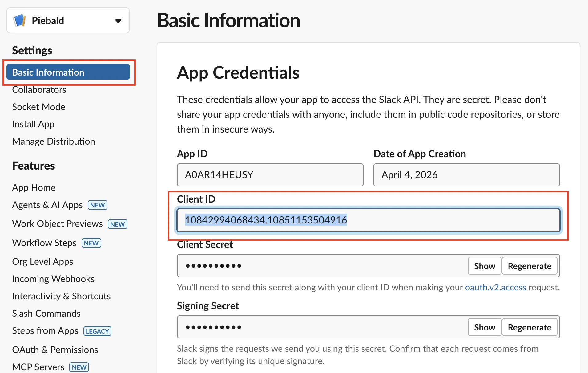
Task: Click the App Credentials heading
Action: [x=238, y=73]
